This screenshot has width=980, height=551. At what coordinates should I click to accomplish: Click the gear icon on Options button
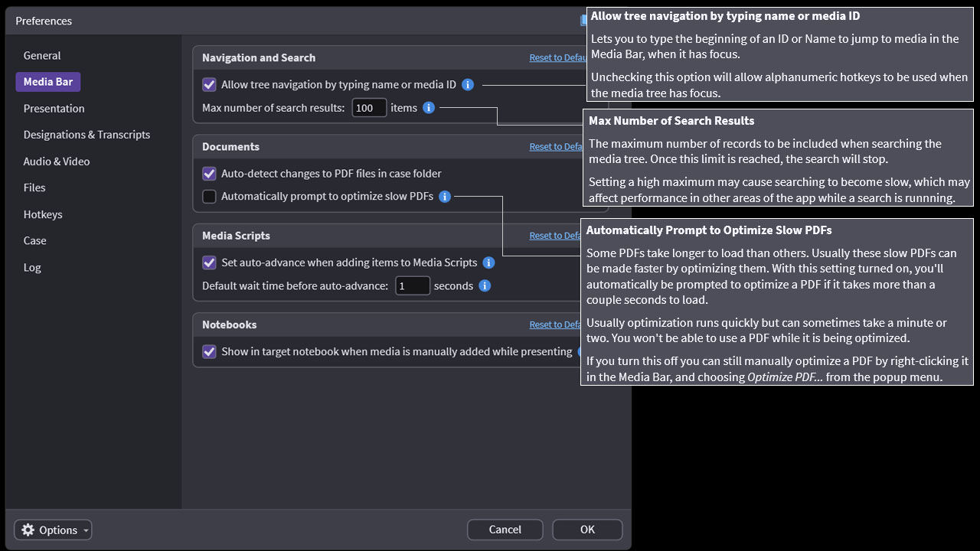coord(28,530)
